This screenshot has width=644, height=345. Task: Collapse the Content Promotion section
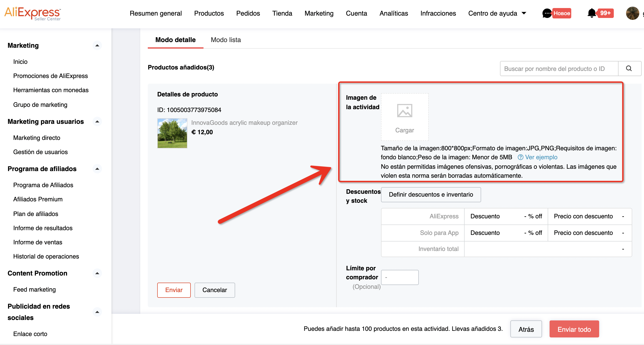97,273
